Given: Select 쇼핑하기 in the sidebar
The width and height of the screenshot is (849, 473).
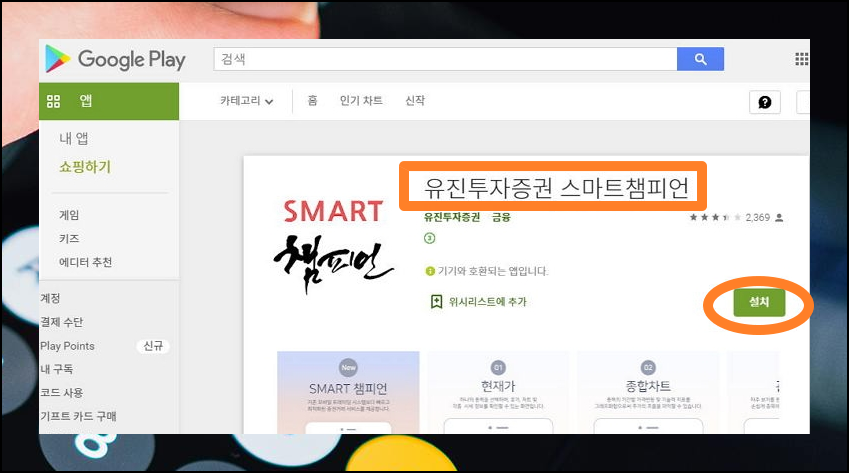Looking at the screenshot, I should pos(85,167).
